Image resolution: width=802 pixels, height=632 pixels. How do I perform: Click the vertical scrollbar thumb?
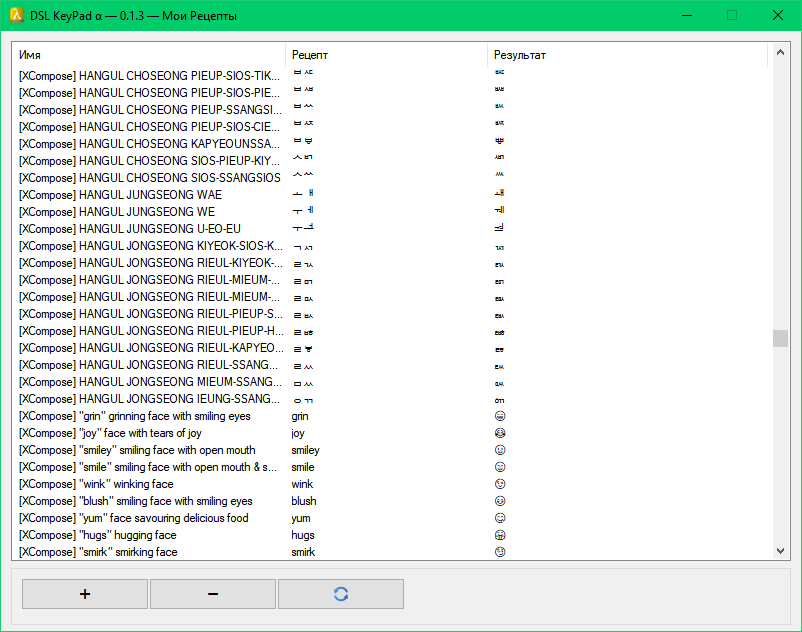click(780, 339)
